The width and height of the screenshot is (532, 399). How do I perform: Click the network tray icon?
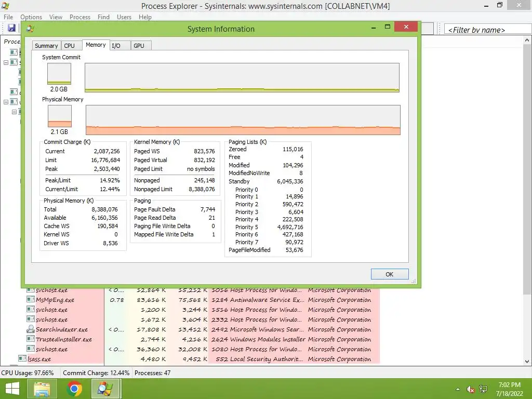483,389
